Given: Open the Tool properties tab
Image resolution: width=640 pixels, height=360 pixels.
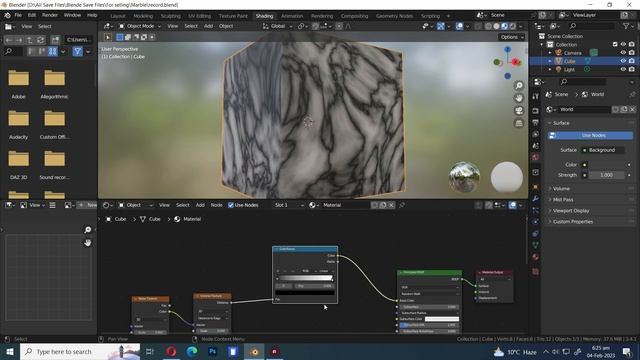Looking at the screenshot, I should [x=536, y=96].
